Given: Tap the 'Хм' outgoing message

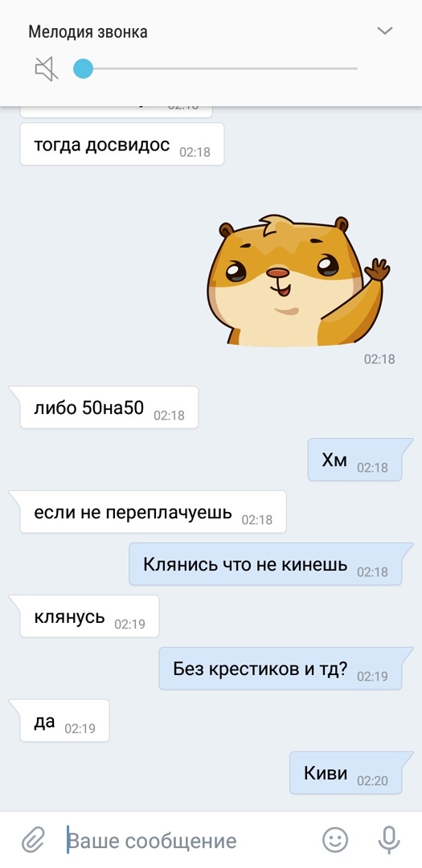Looking at the screenshot, I should pos(354,460).
